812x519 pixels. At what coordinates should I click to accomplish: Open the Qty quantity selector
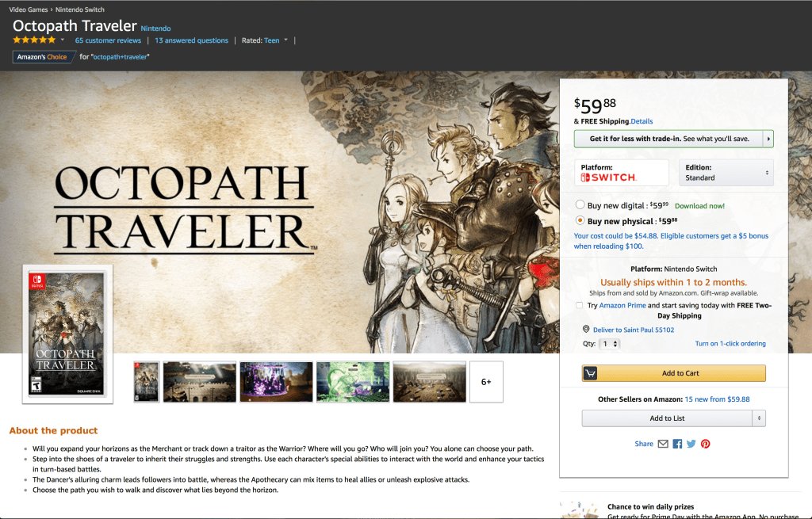tap(609, 344)
